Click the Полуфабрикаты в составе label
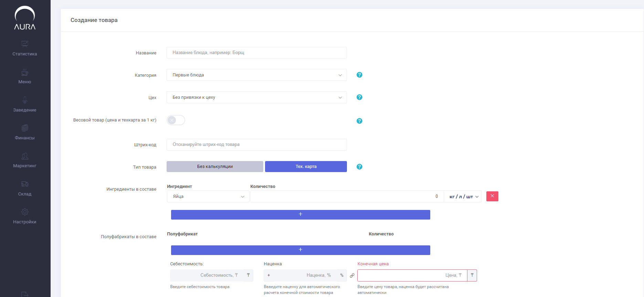 [128, 237]
